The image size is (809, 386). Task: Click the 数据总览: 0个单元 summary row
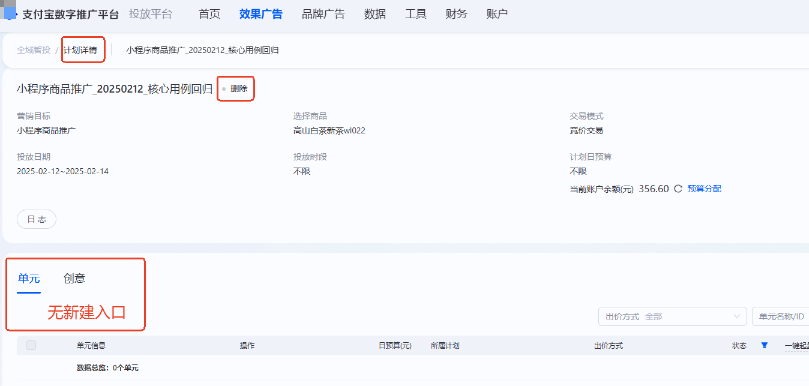point(107,368)
